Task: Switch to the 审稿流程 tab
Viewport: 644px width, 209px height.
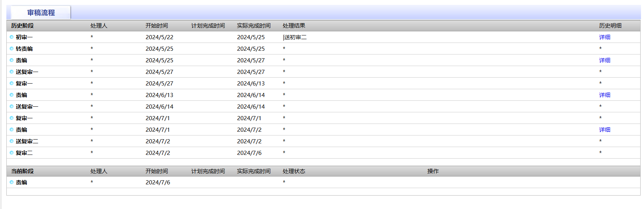Action: point(41,13)
